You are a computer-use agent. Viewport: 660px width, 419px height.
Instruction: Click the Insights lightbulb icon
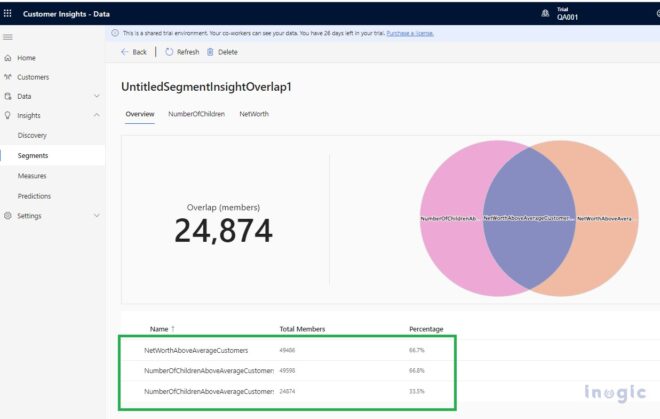[x=8, y=115]
